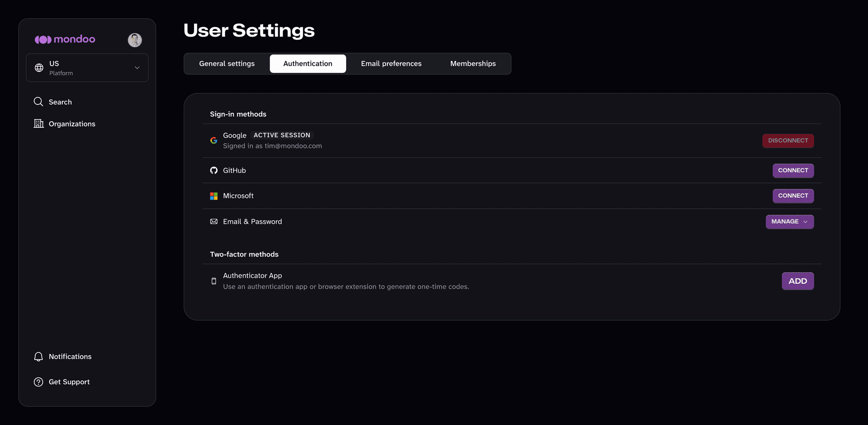868x425 pixels.
Task: Go to Organizations
Action: (72, 124)
